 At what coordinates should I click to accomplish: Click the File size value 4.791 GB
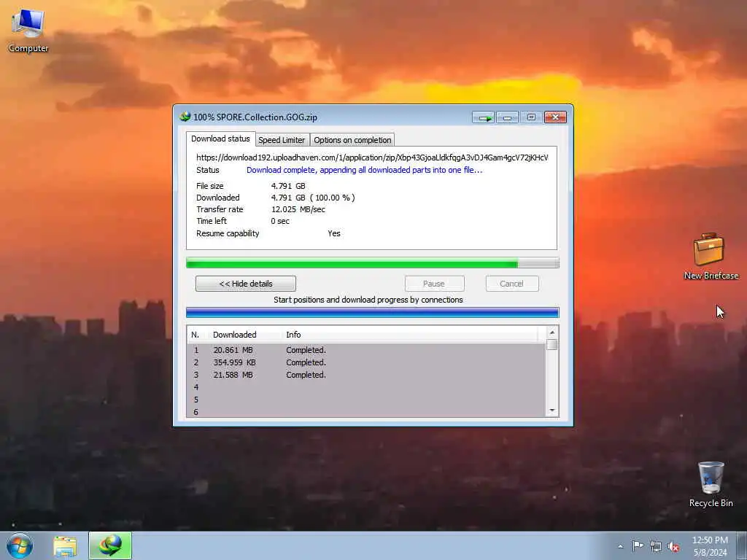pos(288,186)
